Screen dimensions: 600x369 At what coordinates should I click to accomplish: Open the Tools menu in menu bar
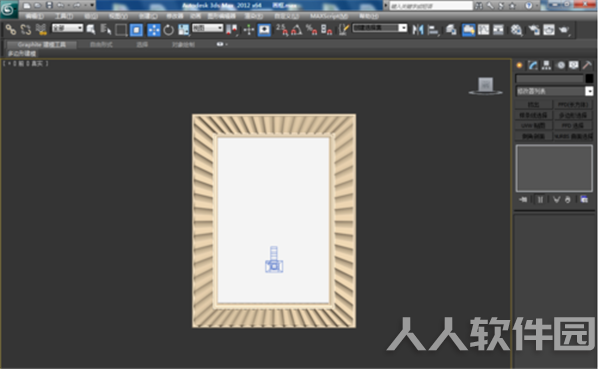tap(64, 16)
